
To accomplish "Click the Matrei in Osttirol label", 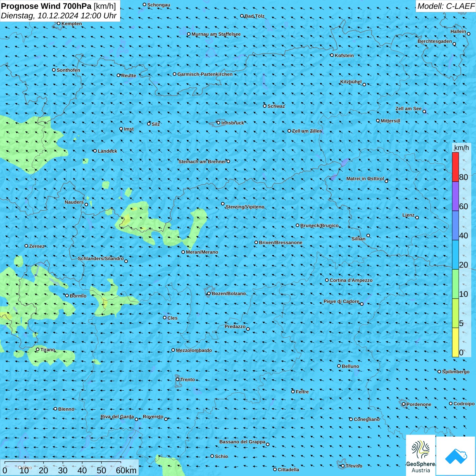I will coord(365,178).
